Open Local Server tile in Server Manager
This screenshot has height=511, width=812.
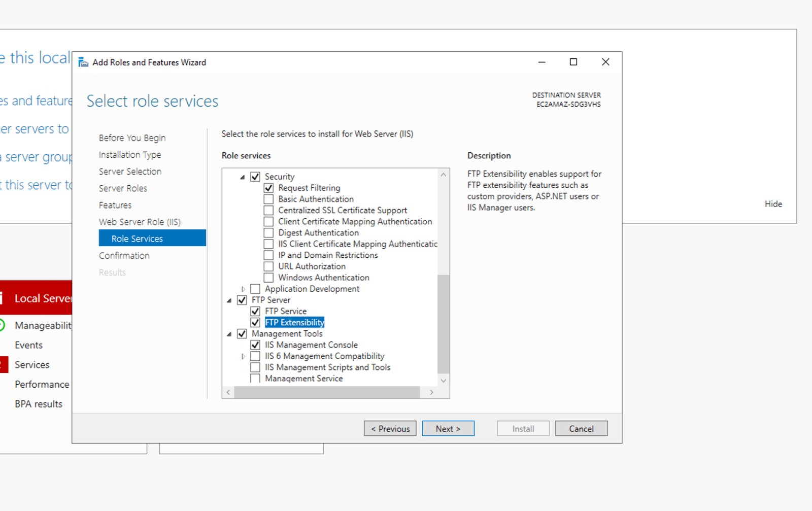tap(36, 298)
